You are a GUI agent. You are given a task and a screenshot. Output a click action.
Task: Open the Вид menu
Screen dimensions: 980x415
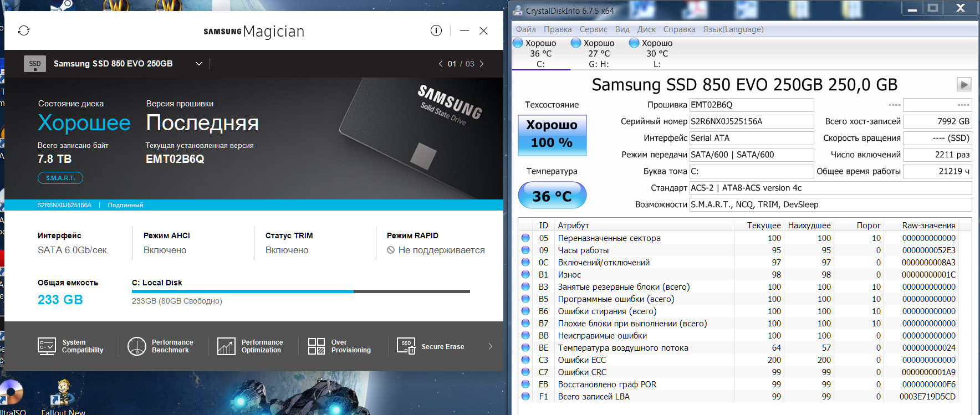pos(622,29)
